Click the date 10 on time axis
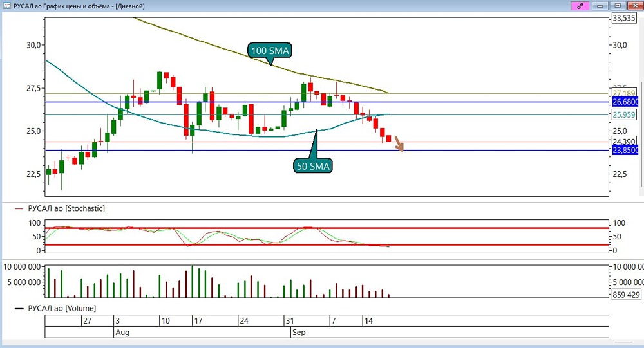This screenshot has height=348, width=644. (x=166, y=320)
